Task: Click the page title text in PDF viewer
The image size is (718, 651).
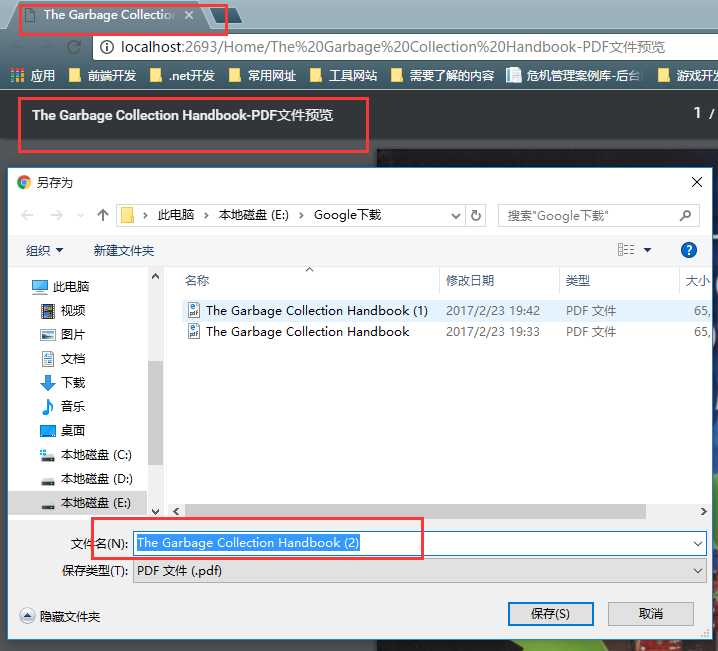Action: pos(182,115)
